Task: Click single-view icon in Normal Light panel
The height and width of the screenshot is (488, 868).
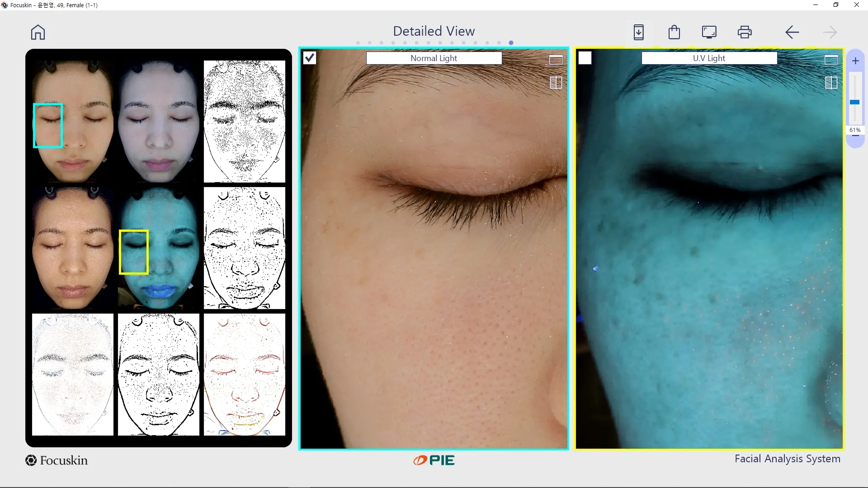Action: (x=556, y=60)
